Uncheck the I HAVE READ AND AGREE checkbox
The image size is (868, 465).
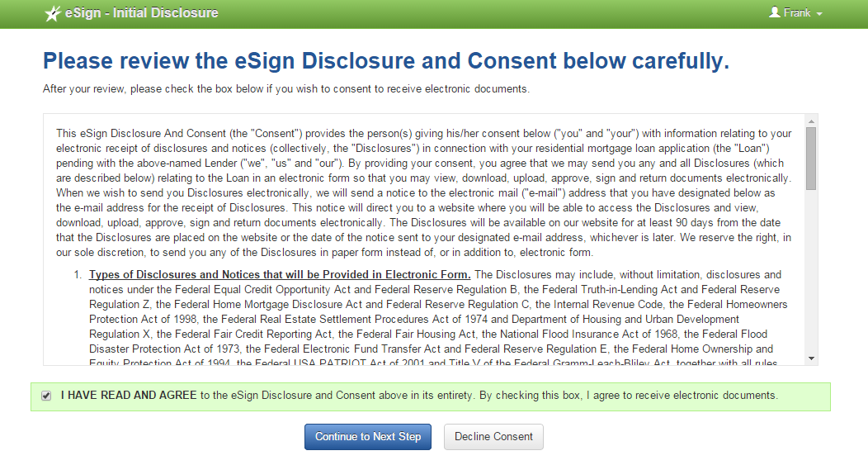[46, 396]
